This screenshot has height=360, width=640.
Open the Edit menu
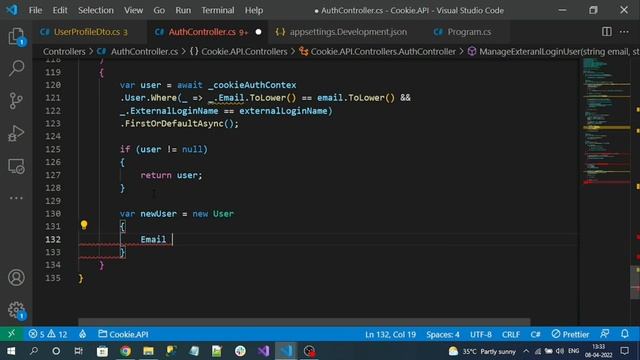click(x=60, y=10)
